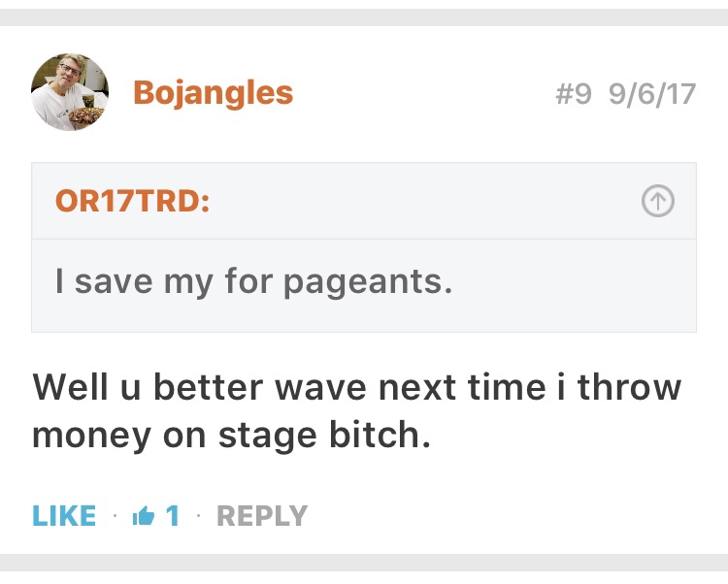This screenshot has width=728, height=584.
Task: Click the line 'money on stage bitch.'
Action: pyautogui.click(x=232, y=436)
